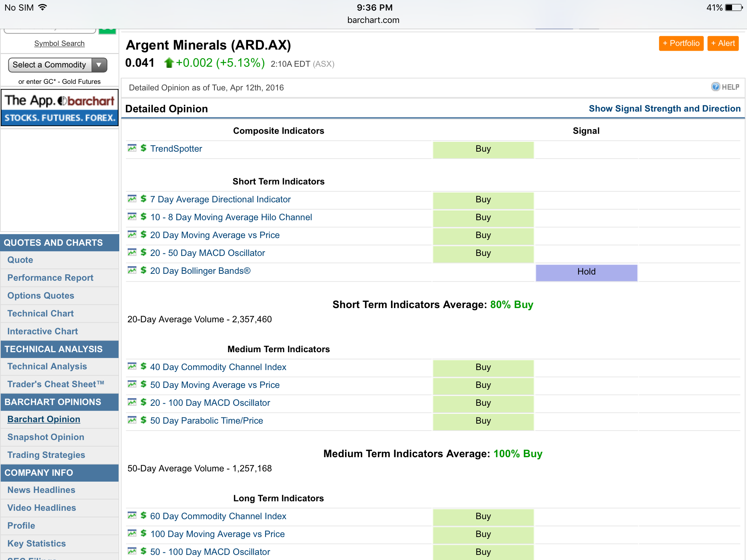Viewport: 747px width, 560px height.
Task: Open chart icon for 50 Day Moving Average vs Price
Action: click(132, 384)
